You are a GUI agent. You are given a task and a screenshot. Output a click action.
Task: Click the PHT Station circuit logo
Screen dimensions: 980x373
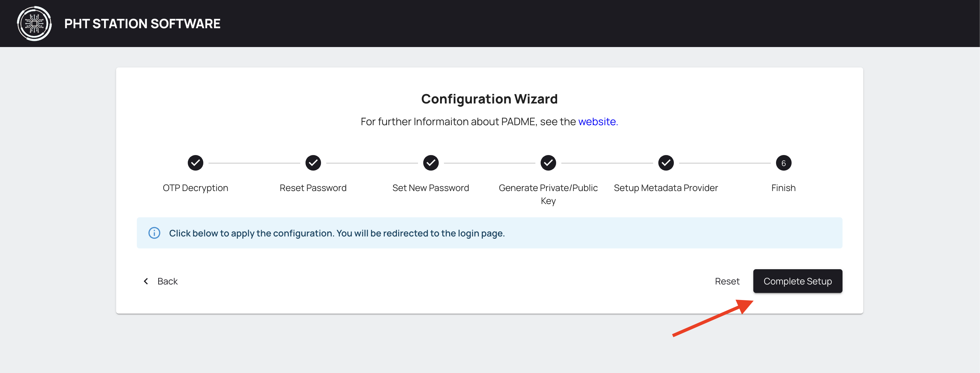(34, 24)
